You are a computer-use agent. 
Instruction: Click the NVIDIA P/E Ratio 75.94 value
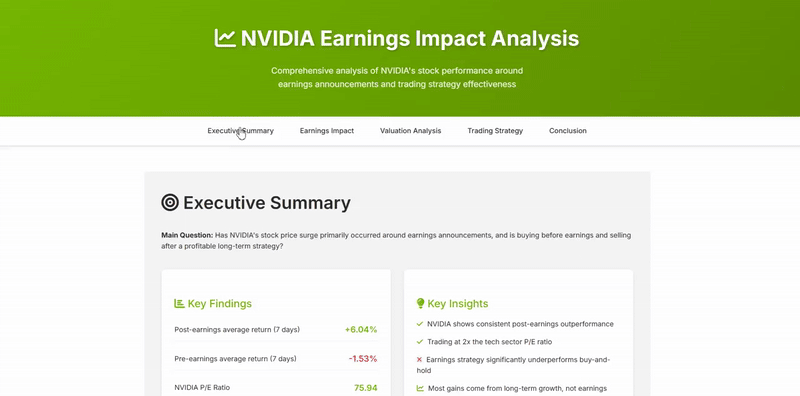365,388
